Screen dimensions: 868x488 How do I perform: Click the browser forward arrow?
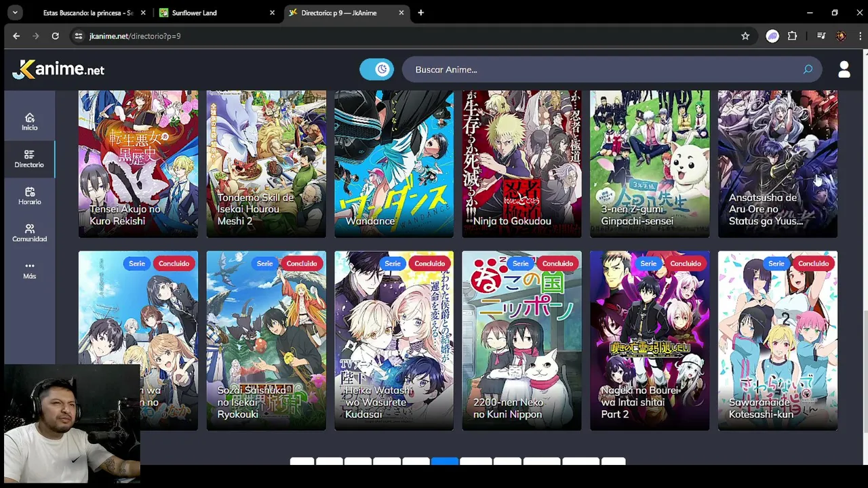[x=36, y=36]
